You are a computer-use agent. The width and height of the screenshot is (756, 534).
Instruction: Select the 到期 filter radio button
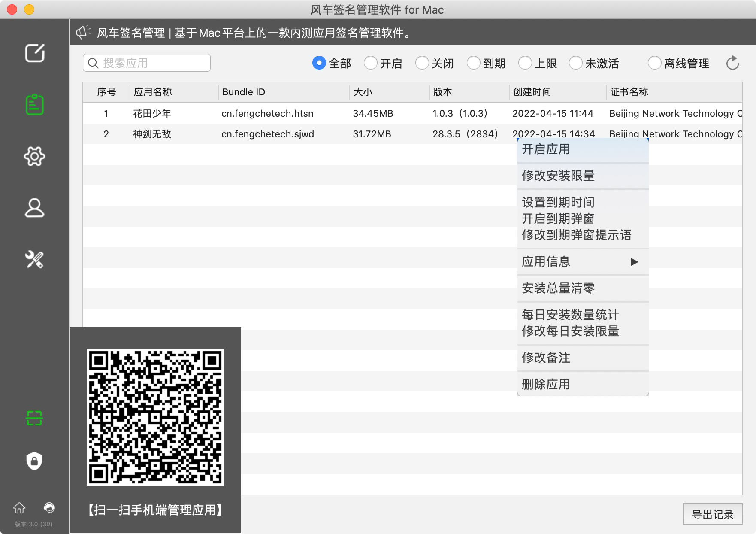click(x=474, y=63)
